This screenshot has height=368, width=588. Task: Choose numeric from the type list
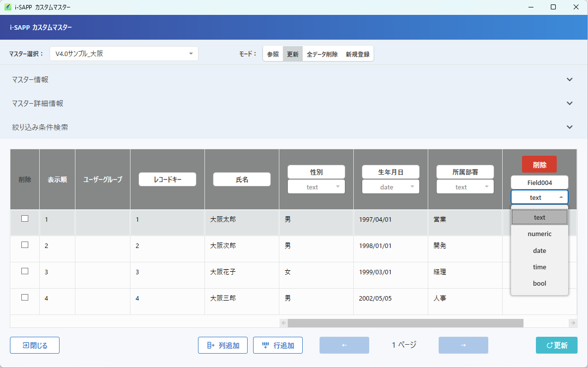[540, 234]
